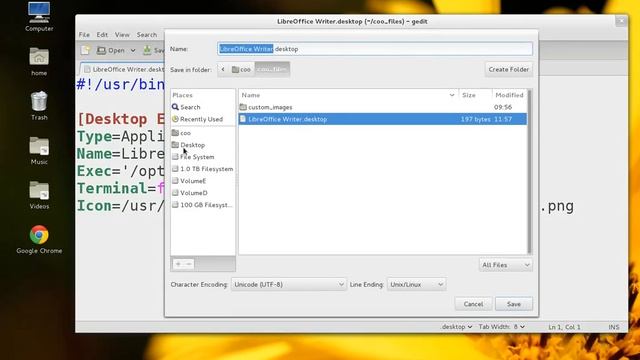Open the Line Ending dropdown
The image size is (640, 360).
(416, 284)
